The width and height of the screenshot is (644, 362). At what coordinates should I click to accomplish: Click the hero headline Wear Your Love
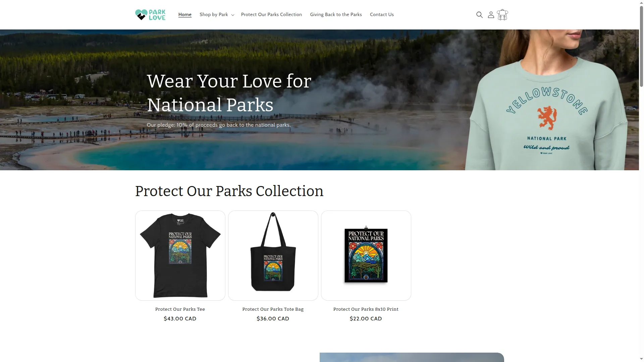pos(229,93)
